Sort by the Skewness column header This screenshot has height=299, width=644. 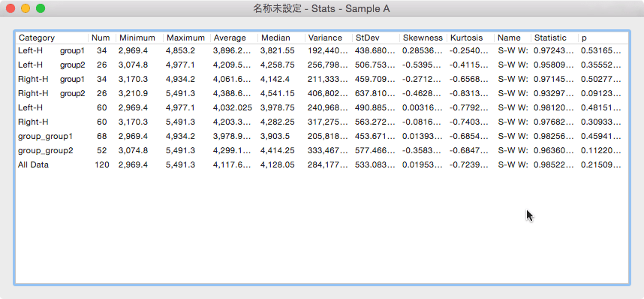pos(423,38)
